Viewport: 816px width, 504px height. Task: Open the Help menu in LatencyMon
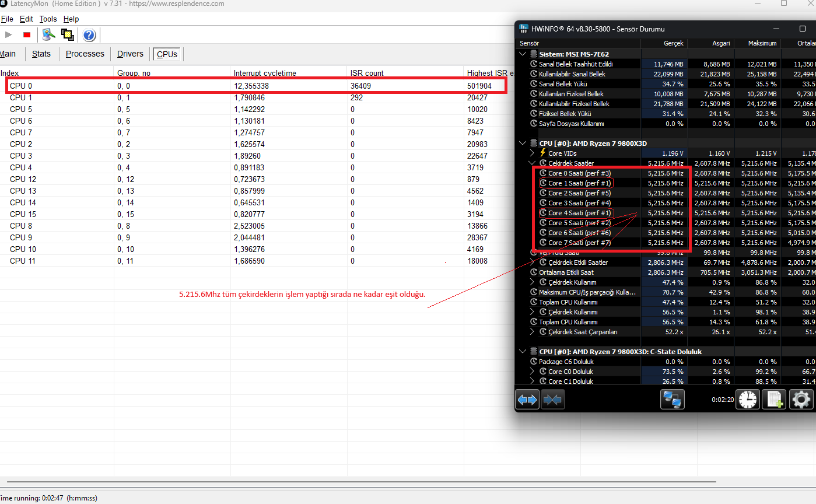click(71, 19)
